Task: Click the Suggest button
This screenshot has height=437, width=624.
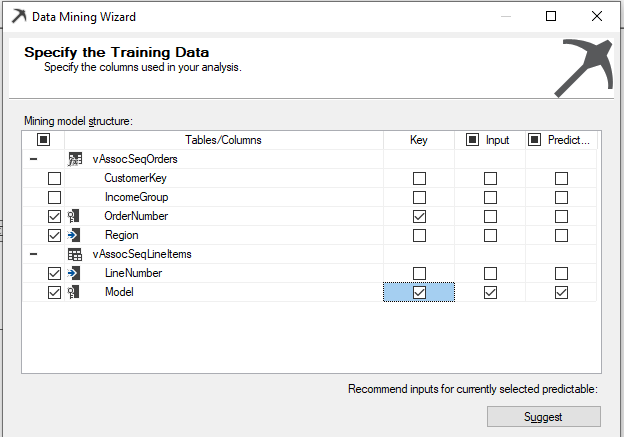Action: 543,417
